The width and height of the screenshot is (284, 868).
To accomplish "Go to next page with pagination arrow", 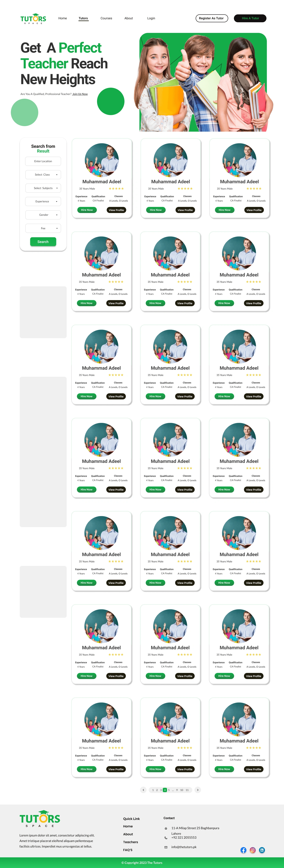I will point(198,790).
